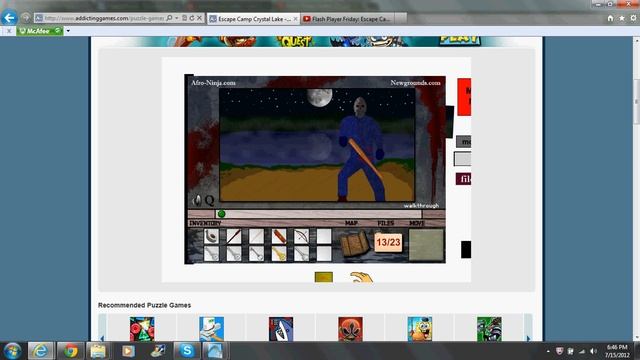Click the Recommended Puzzle Games heading
Screen dimensions: 640x360
(144, 305)
